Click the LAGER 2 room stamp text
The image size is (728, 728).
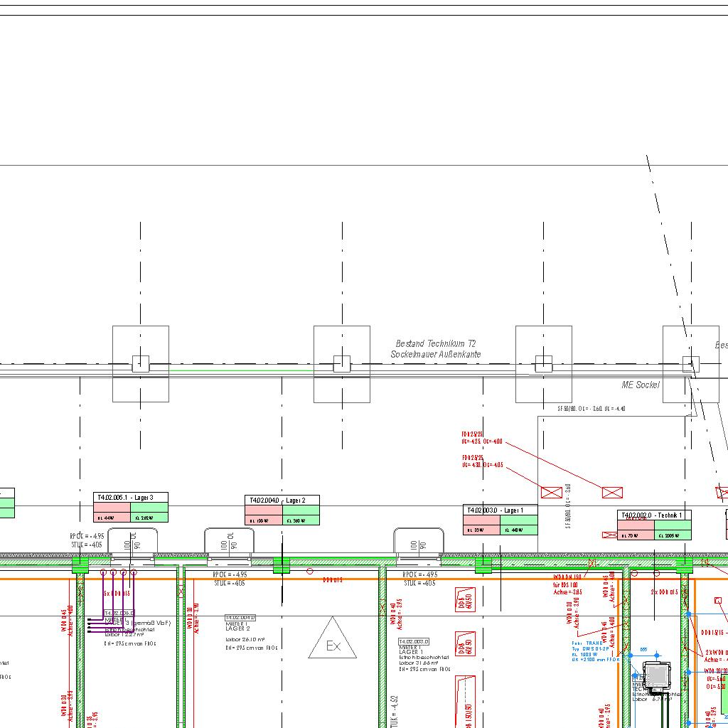[237, 628]
